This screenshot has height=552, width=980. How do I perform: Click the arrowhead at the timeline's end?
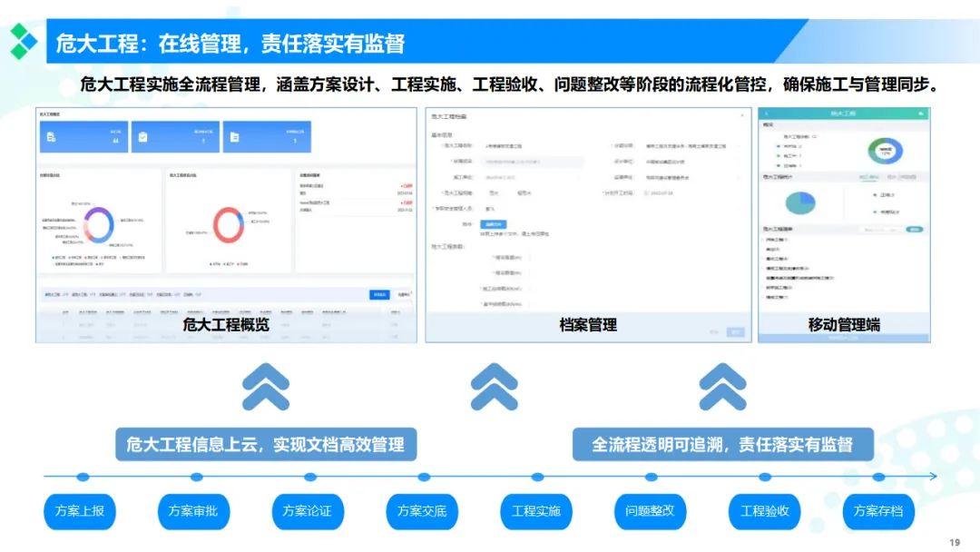coord(933,477)
